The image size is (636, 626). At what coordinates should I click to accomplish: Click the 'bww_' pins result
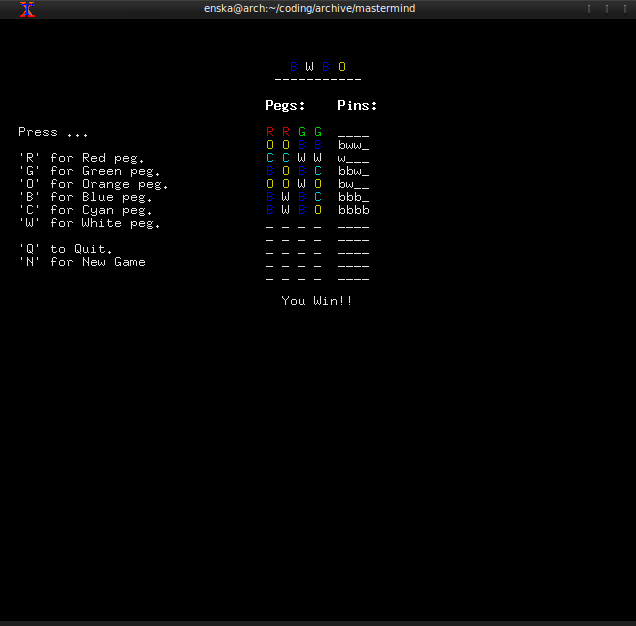(x=354, y=145)
